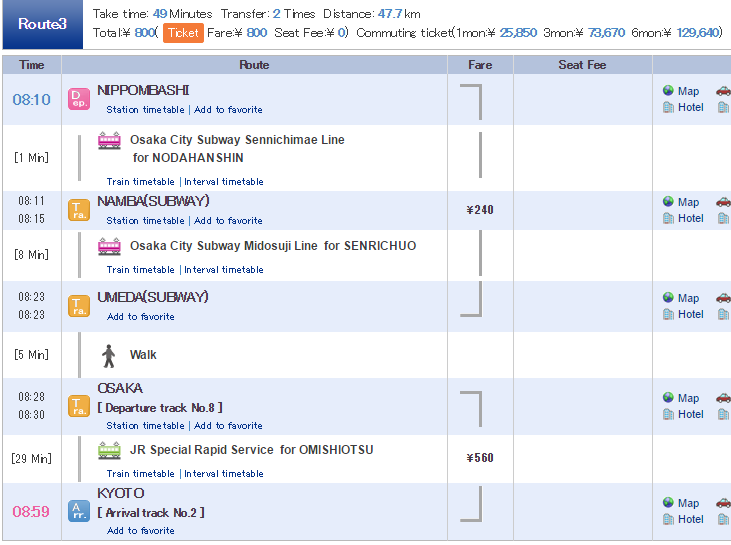731x545 pixels.
Task: Click the ¥240 fare value
Action: 480,210
